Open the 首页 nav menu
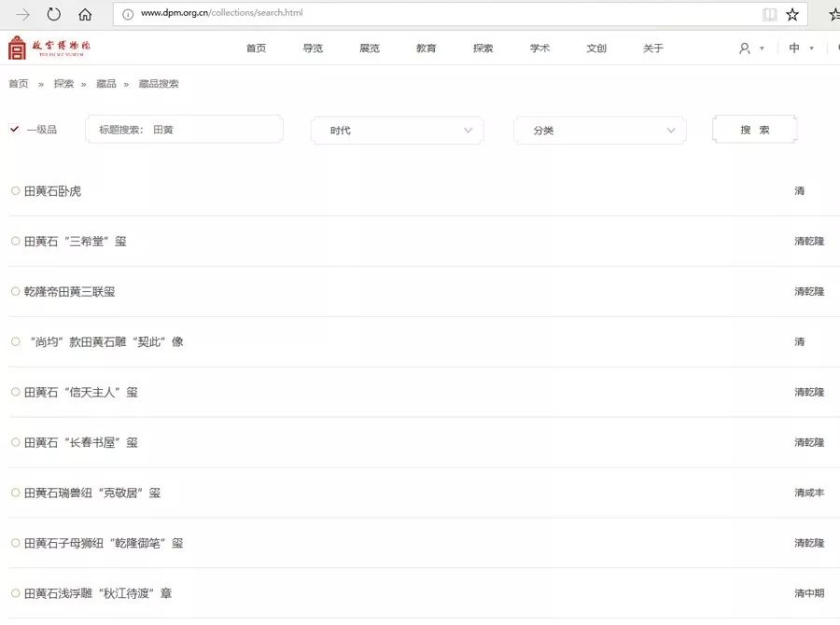This screenshot has width=840, height=625. (x=256, y=49)
